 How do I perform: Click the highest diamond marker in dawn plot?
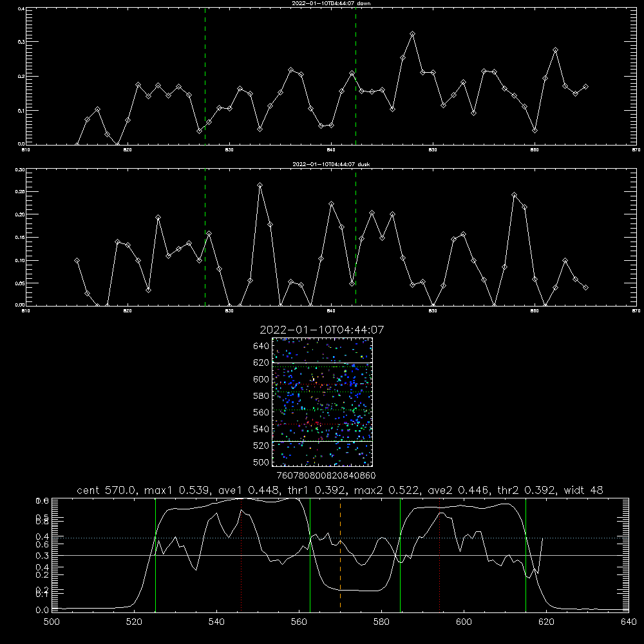[412, 34]
